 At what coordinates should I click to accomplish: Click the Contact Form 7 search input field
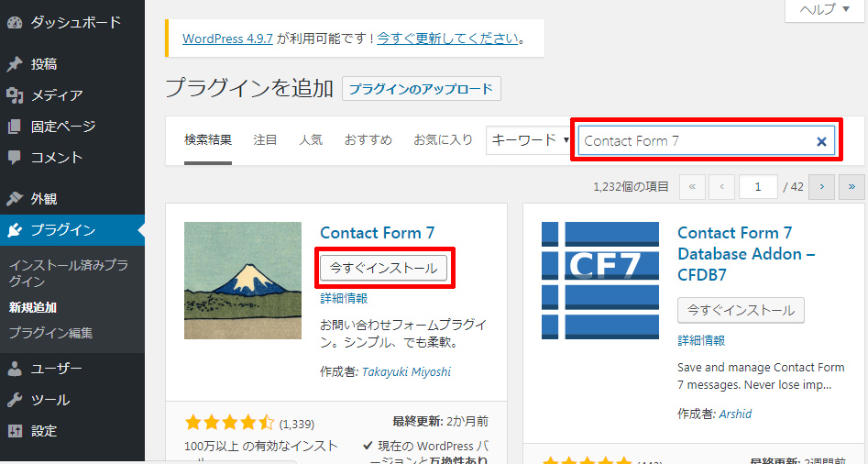click(695, 141)
